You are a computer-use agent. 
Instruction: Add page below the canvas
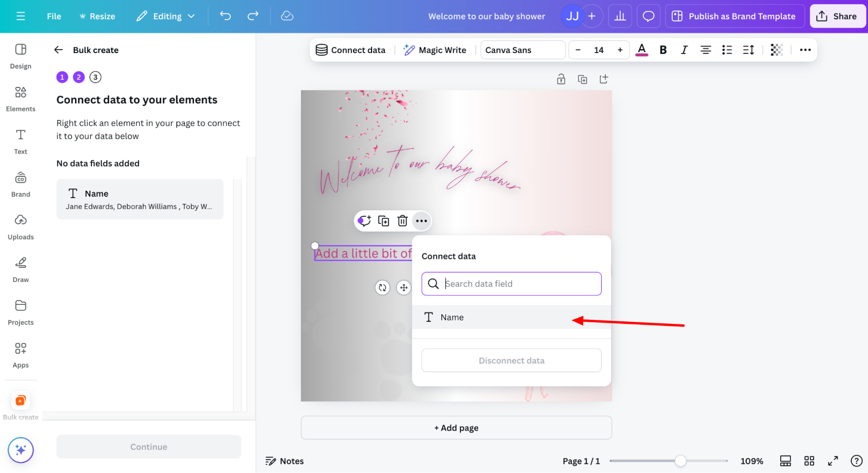pyautogui.click(x=456, y=428)
